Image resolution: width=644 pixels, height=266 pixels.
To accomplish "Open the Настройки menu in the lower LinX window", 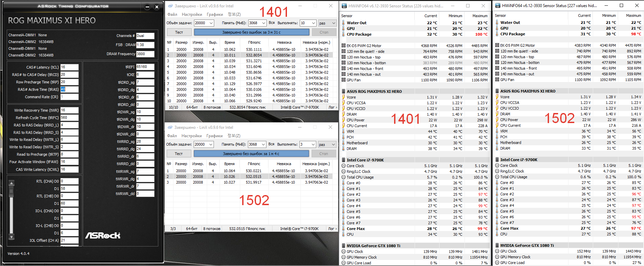I will tap(192, 136).
